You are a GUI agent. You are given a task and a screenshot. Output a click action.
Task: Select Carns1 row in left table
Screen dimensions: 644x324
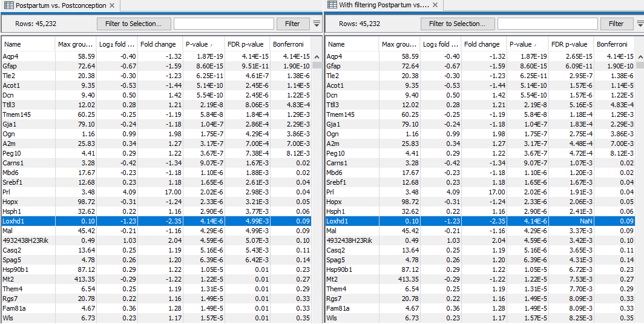tap(157, 164)
